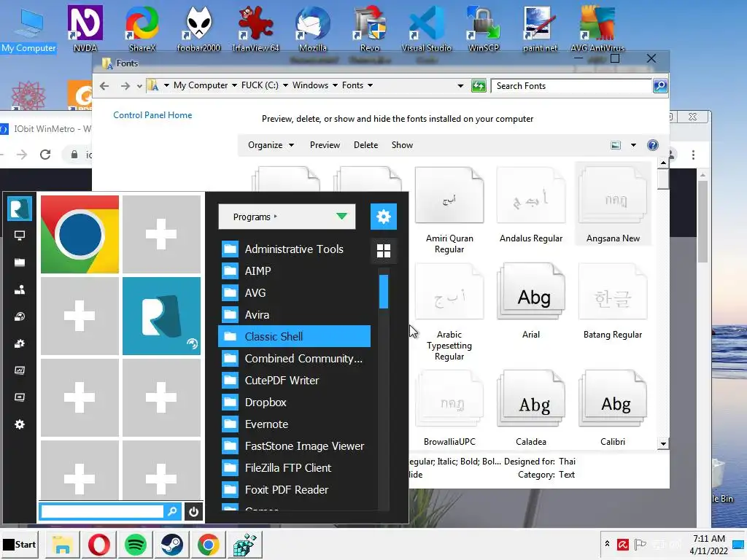Image resolution: width=747 pixels, height=560 pixels.
Task: Open the FileZilla FTP Client folder
Action: [294, 468]
